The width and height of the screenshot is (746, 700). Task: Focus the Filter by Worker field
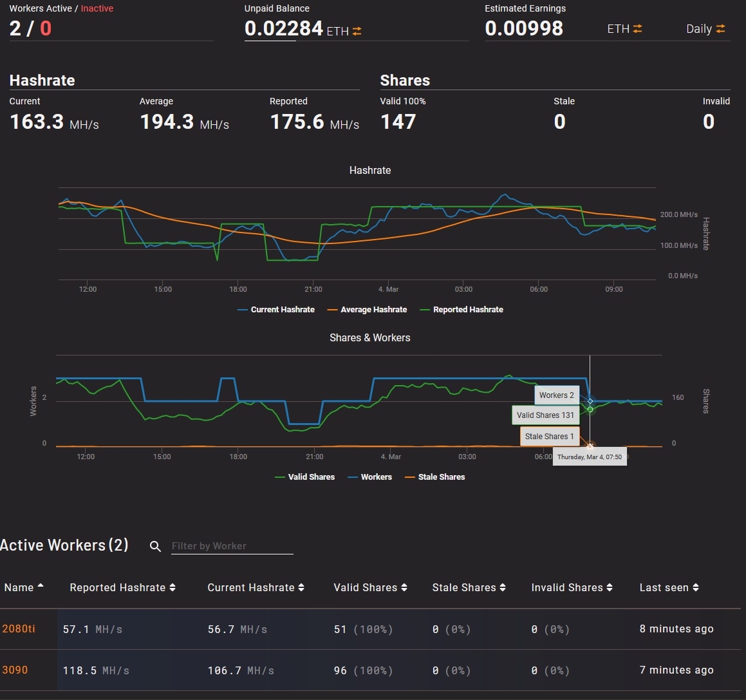tap(232, 546)
